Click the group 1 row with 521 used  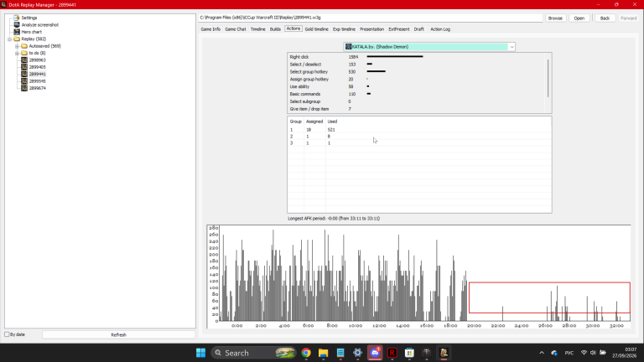point(419,130)
